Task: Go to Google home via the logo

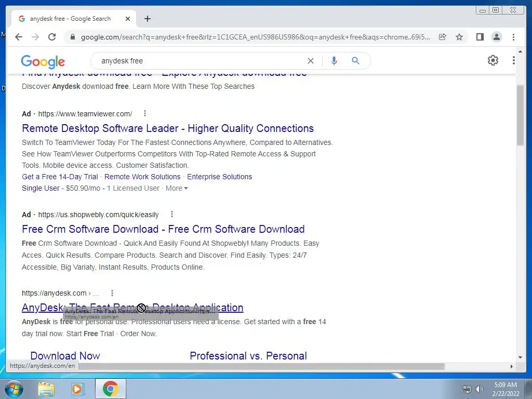Action: 43,61
